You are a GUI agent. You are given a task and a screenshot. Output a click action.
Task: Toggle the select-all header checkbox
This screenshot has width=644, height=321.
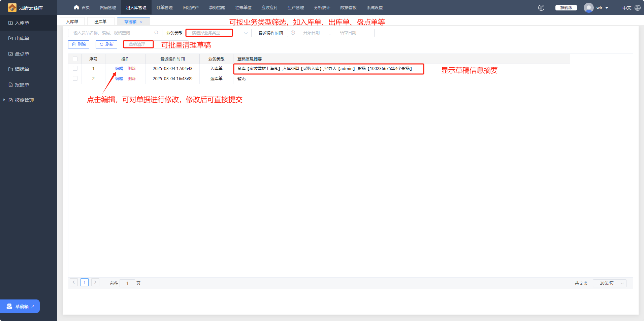tap(75, 59)
